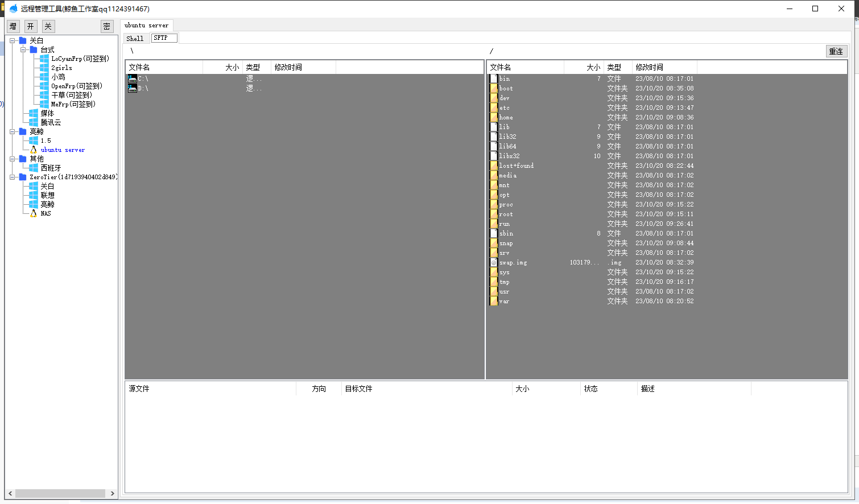Click the C:\ drive icon in local pane
859x504 pixels.
[132, 79]
